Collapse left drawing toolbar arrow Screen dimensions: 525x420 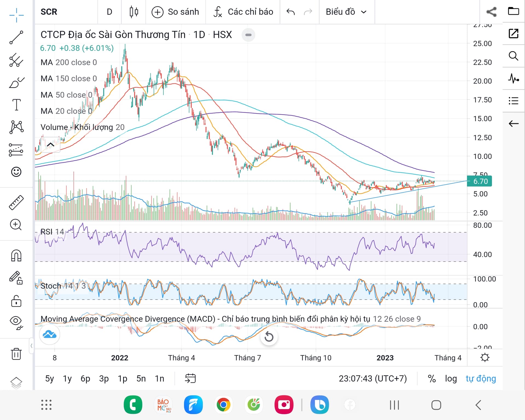click(31, 346)
